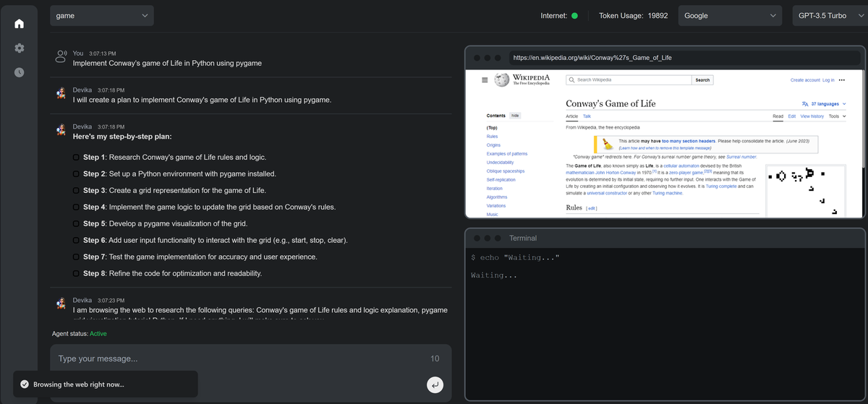Click the 'too many section headers' link
Image resolution: width=868 pixels, height=404 pixels.
point(689,141)
